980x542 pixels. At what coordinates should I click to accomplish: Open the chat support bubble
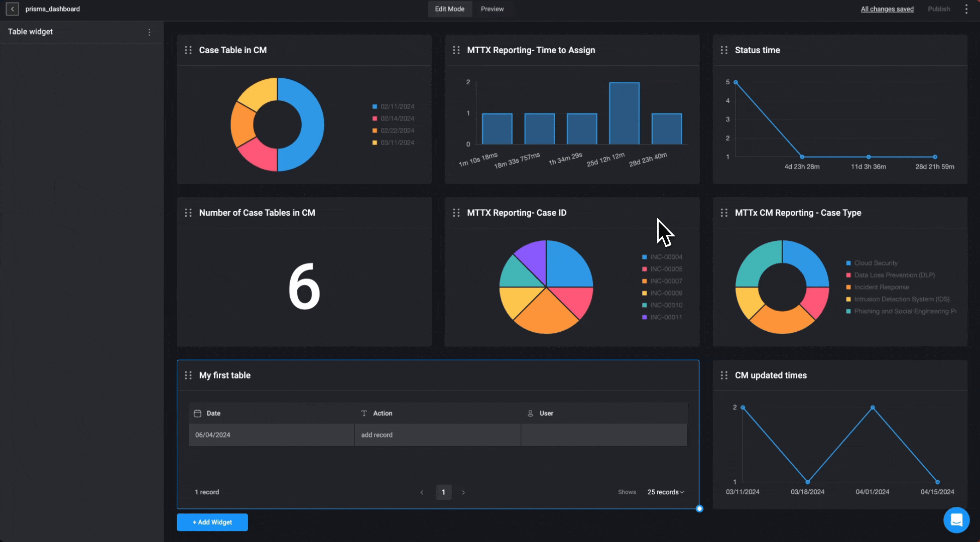956,520
